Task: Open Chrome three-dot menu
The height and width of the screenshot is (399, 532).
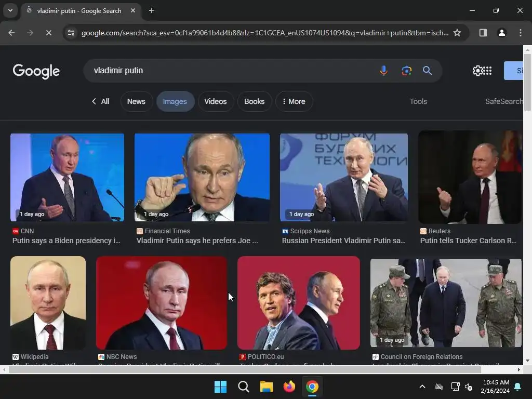Action: click(x=521, y=33)
